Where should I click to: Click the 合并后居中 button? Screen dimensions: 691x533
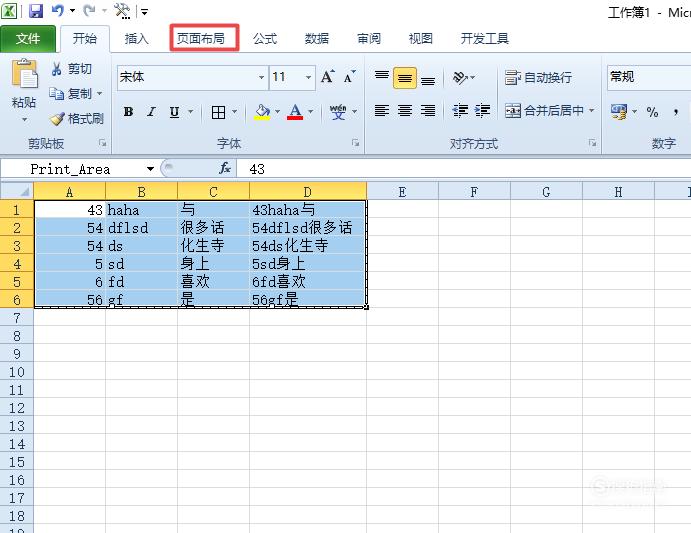(x=544, y=110)
